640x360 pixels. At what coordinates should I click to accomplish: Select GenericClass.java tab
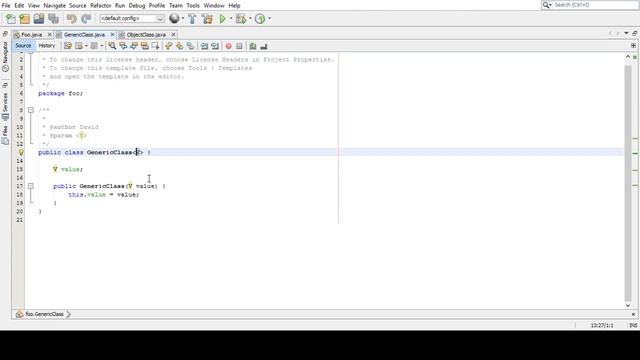(x=84, y=35)
